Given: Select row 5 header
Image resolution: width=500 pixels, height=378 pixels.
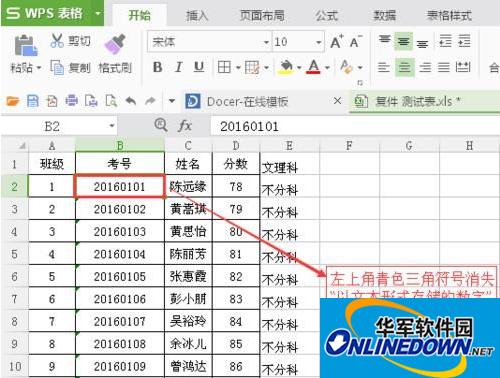Looking at the screenshot, I should (x=14, y=254).
